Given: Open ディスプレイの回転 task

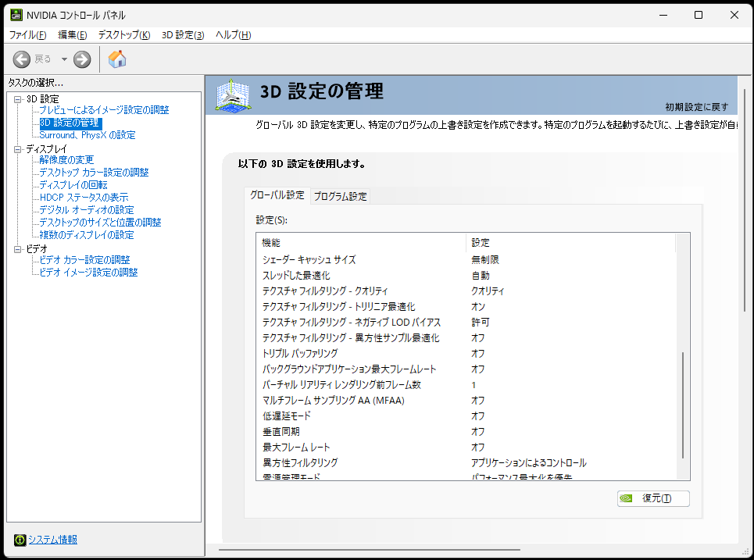Looking at the screenshot, I should click(73, 185).
